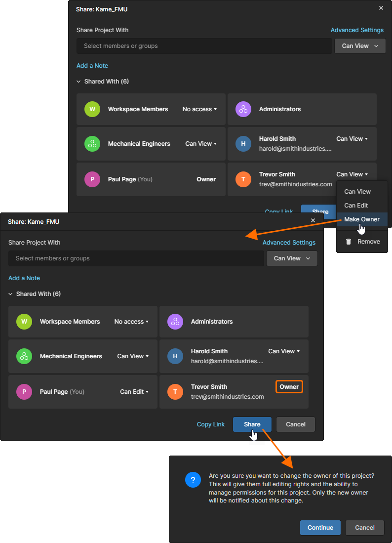Open the No access dropdown for Workspace Members
Viewport: 392px width, 543px height.
pyautogui.click(x=131, y=321)
